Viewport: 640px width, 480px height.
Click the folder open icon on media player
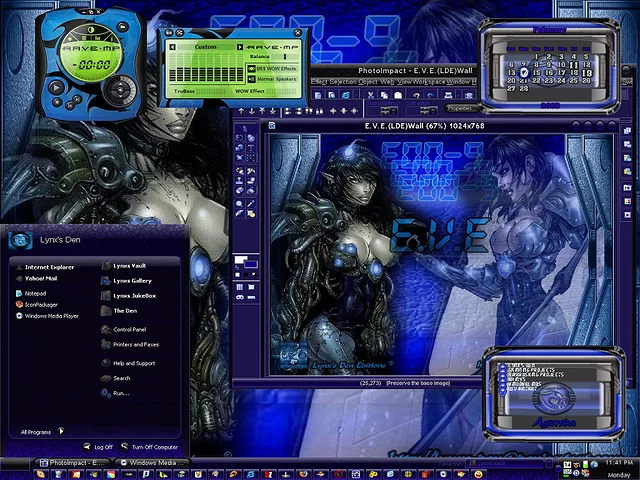click(x=122, y=27)
